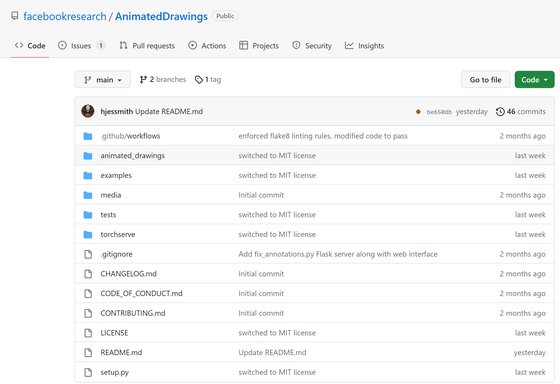Expand the green Code dropdown button
Viewport: 560px width, 384px height.
point(534,79)
